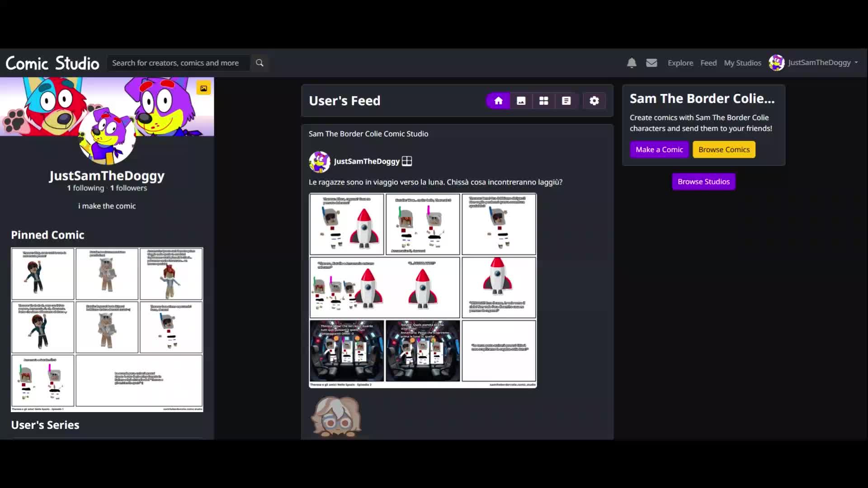This screenshot has height=488, width=868.
Task: Open the Explore menu item
Action: pyautogui.click(x=680, y=63)
